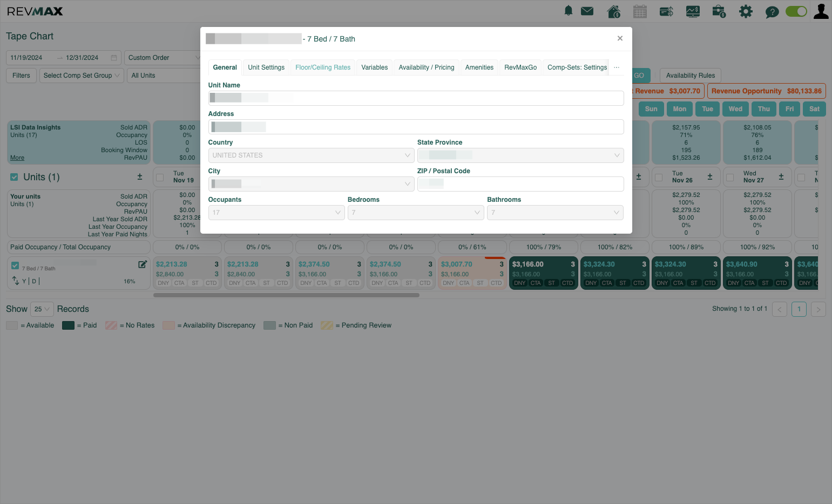Switch to the Amenities tab
832x504 pixels.
(479, 67)
